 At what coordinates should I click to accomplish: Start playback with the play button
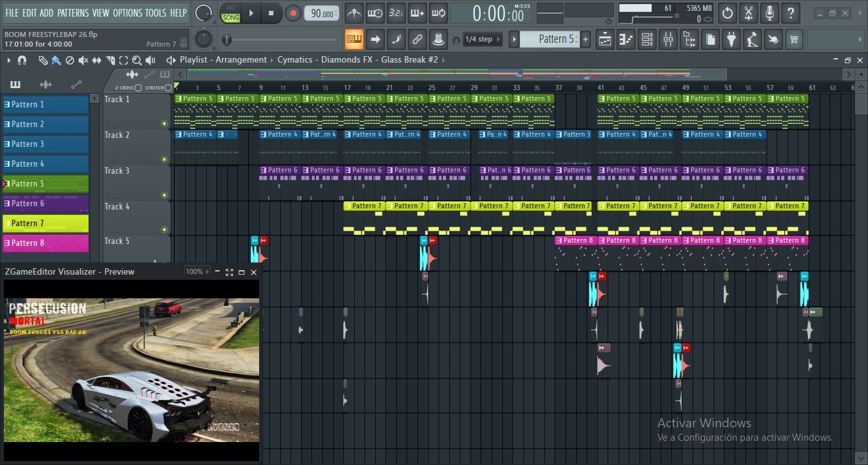point(251,13)
